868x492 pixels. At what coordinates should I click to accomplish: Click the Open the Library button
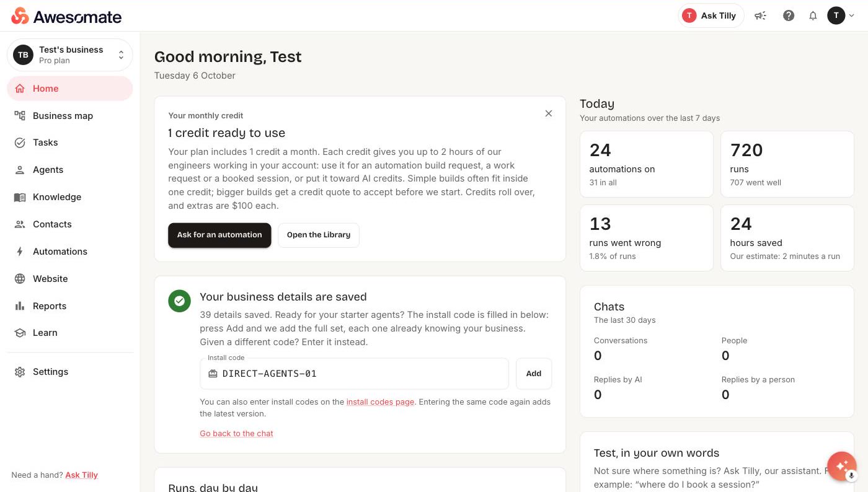[319, 235]
